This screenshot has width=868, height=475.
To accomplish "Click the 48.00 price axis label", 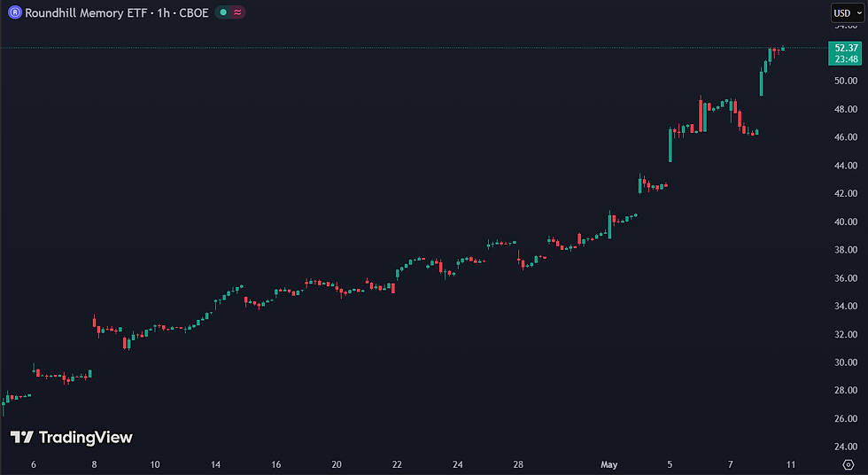I will [x=846, y=109].
